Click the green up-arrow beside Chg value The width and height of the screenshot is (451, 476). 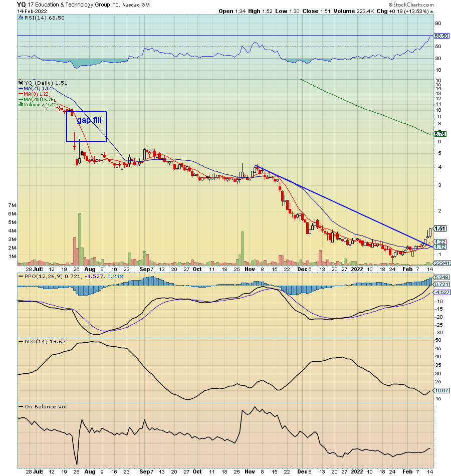[431, 12]
